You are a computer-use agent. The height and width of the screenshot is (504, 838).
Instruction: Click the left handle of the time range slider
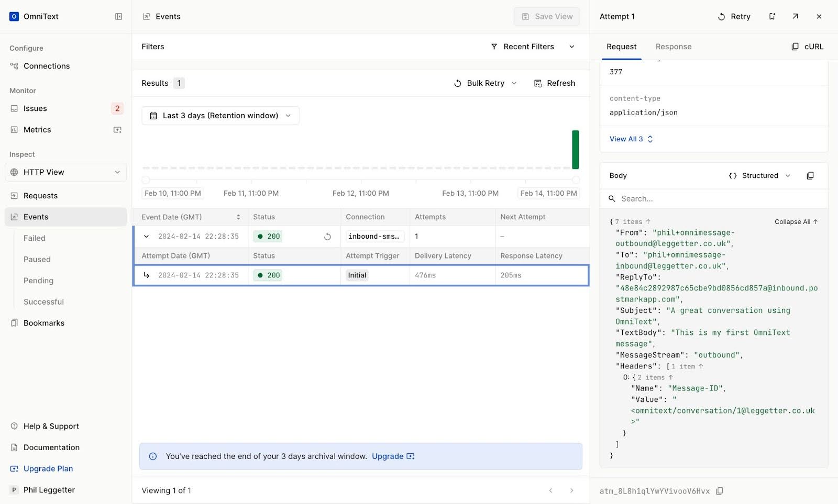[146, 180]
